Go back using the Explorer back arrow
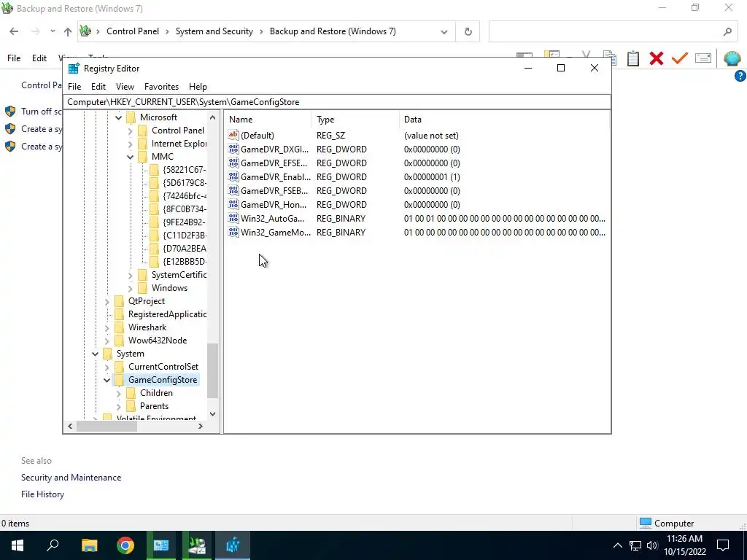This screenshot has height=560, width=747. [x=14, y=31]
